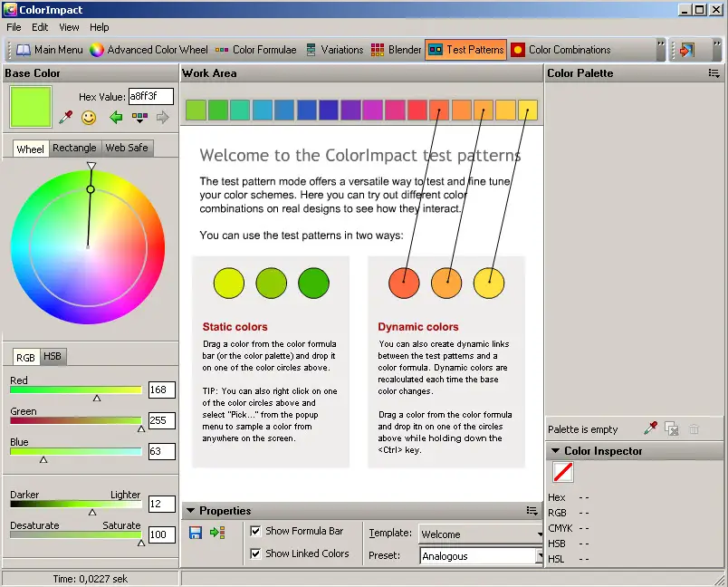Switch to the Rectangle tab
This screenshot has height=587, width=728.
74,148
